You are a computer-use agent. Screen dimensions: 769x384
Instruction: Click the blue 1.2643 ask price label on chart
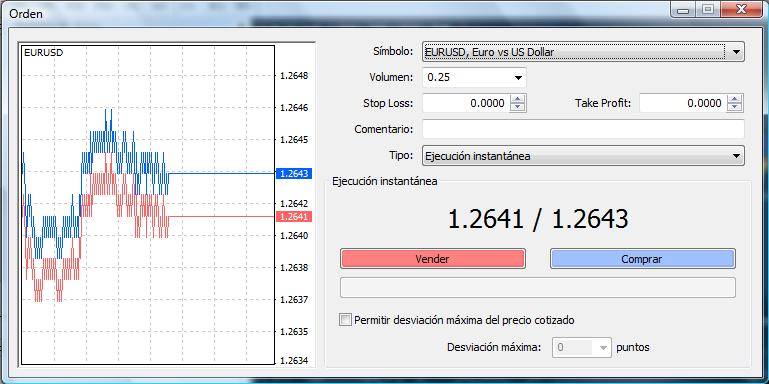(x=294, y=173)
